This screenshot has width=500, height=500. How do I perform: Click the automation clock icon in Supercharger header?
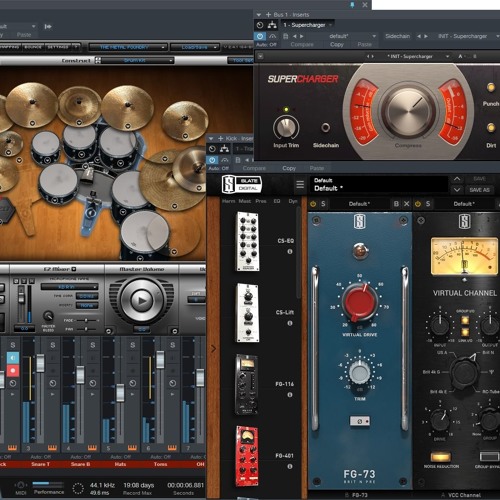(260, 25)
